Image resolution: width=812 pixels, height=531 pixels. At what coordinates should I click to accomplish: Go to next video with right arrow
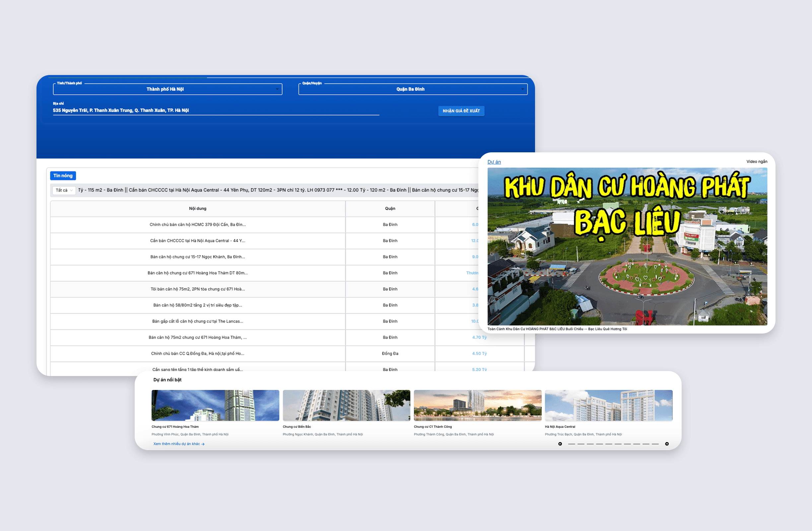[764, 254]
